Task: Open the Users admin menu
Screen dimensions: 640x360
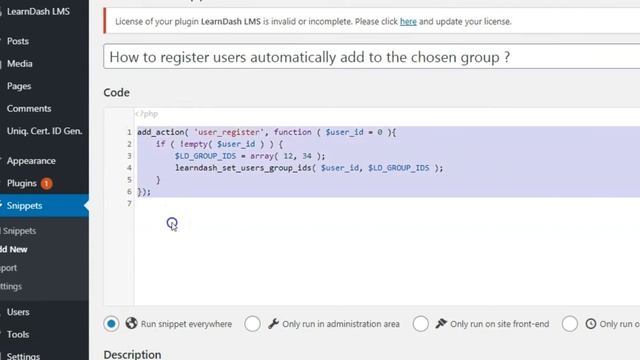Action: click(18, 312)
